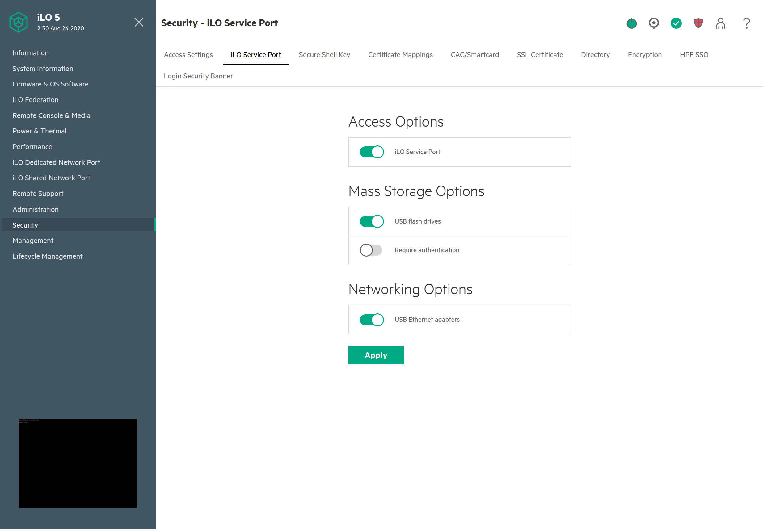Click the green power status icon

[x=631, y=23]
